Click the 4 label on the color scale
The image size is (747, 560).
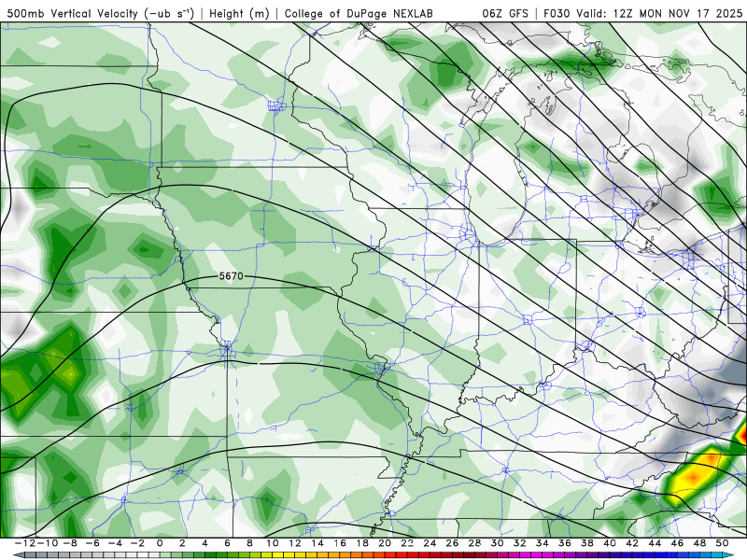204,543
